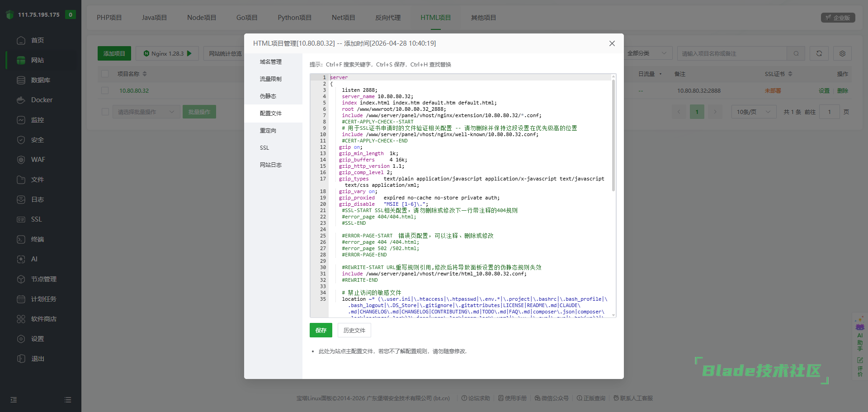This screenshot has width=868, height=412.
Task: Open the scheduled tasks (计划任务) icon
Action: tap(21, 299)
